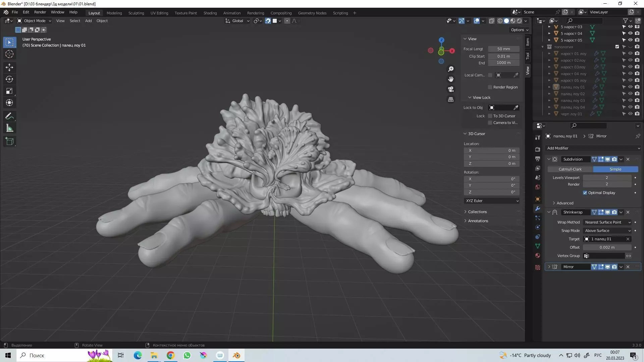Open the Texture properties checker tab
644x362 pixels.
[538, 267]
